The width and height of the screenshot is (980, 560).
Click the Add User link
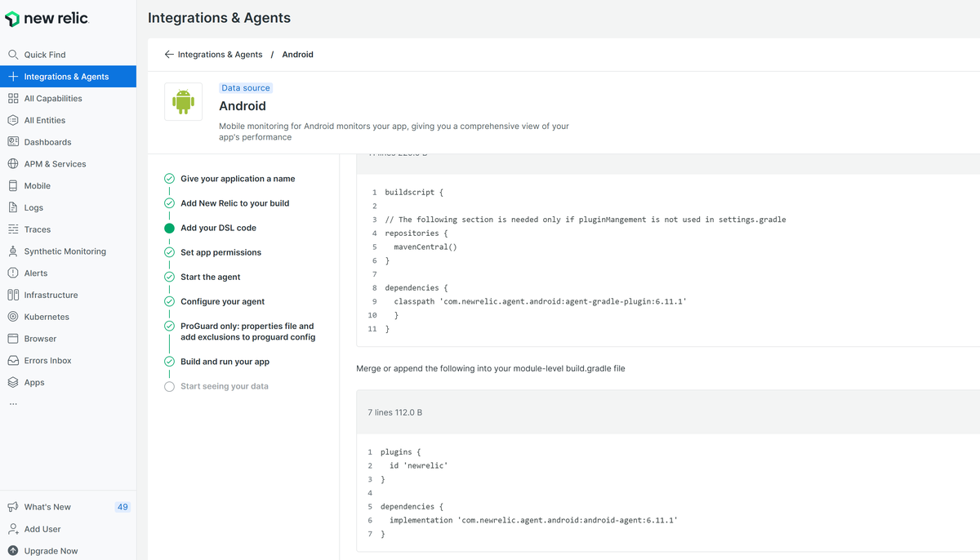[42, 529]
